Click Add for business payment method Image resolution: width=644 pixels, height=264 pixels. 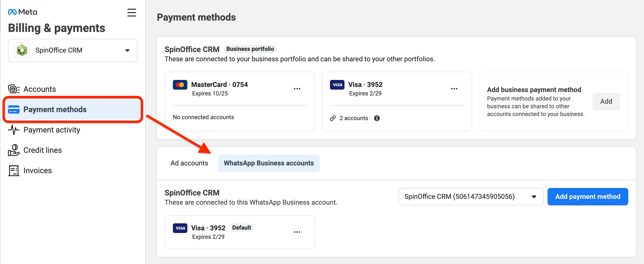coord(606,101)
